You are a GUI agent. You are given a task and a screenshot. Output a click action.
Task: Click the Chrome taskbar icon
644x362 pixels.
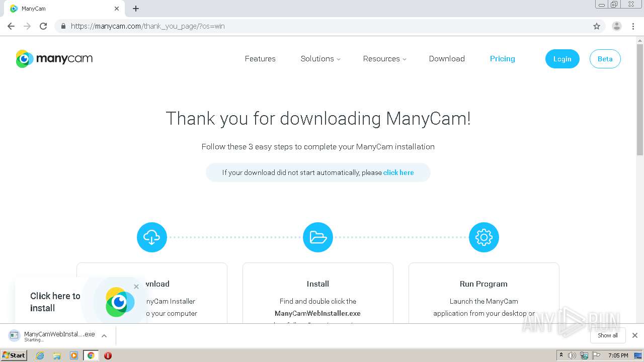tap(91, 355)
